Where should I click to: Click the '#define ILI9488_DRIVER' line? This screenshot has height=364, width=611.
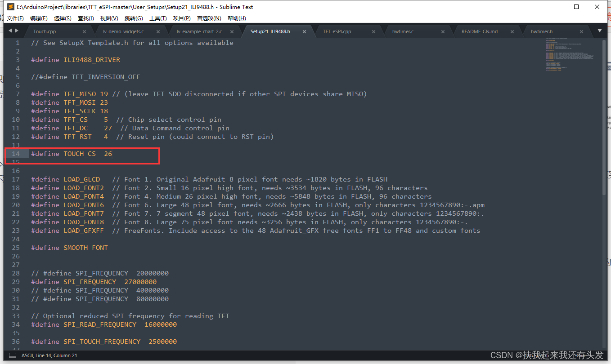(76, 60)
